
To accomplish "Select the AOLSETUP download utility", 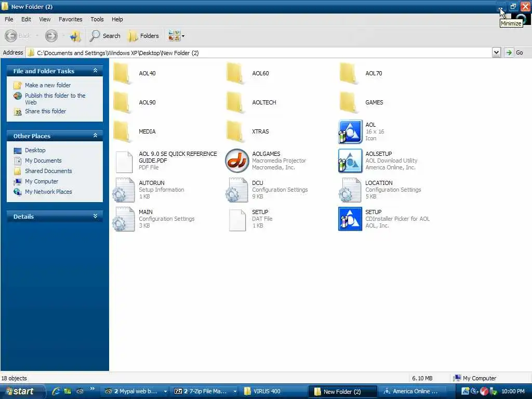I will [378, 161].
